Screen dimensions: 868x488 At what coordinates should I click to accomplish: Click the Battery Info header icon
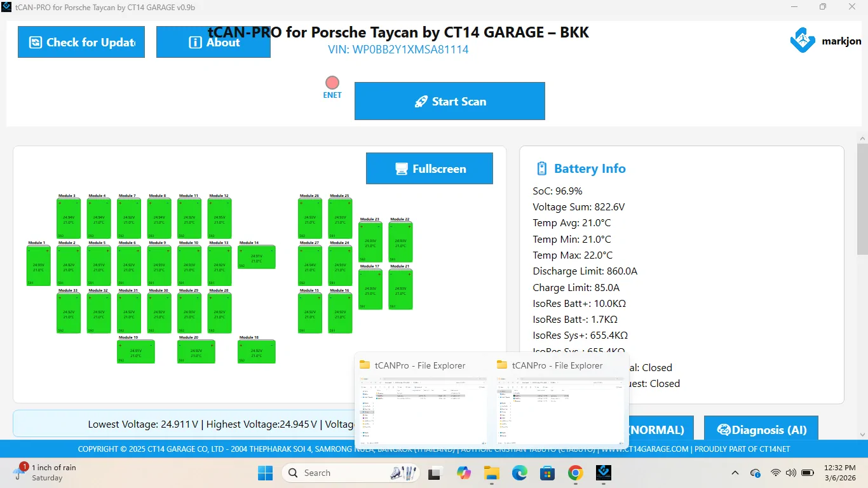(x=541, y=168)
